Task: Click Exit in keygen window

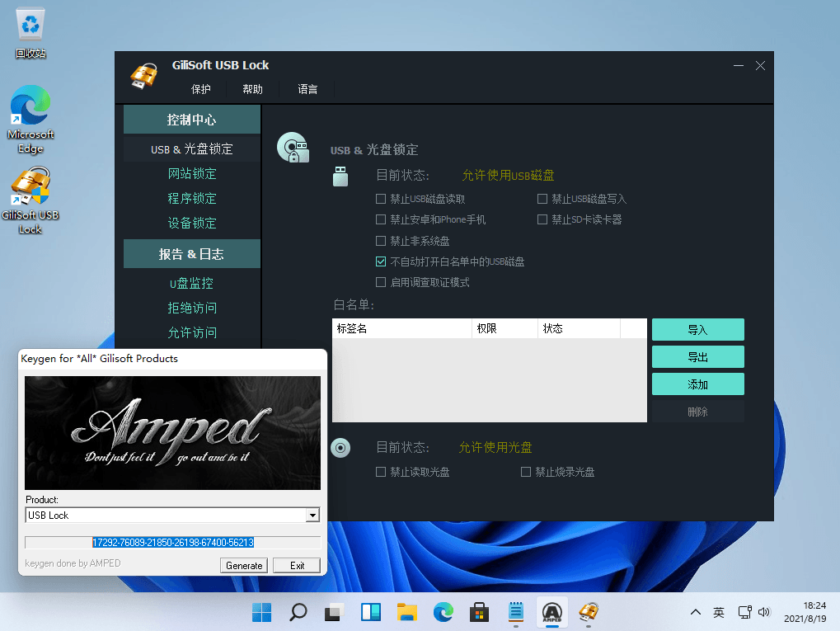Action: point(297,566)
